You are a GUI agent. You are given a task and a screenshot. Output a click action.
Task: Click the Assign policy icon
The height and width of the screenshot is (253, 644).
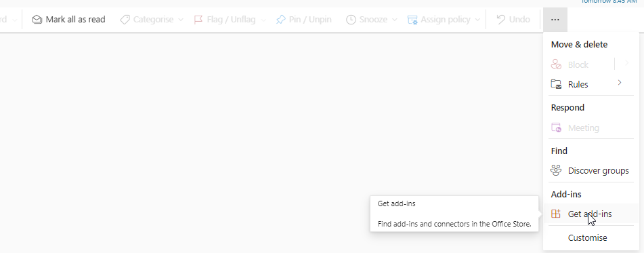click(x=412, y=20)
